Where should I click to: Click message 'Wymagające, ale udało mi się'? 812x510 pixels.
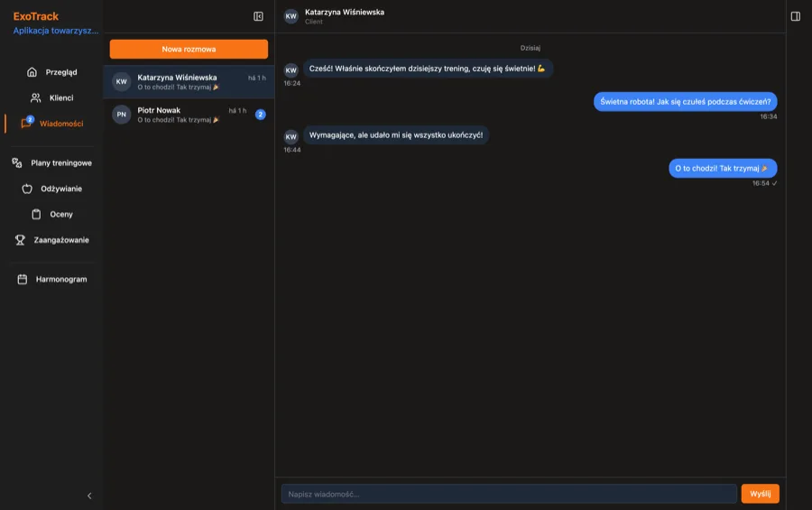396,135
